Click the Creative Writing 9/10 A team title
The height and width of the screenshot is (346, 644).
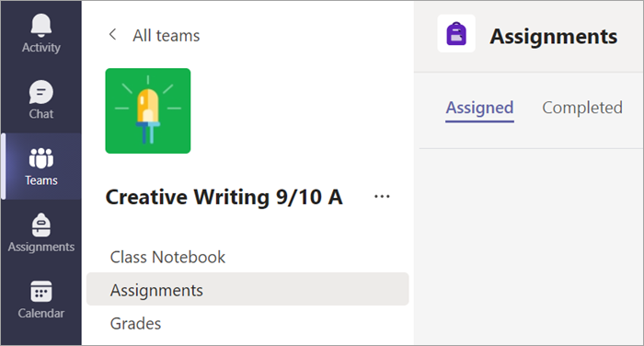pyautogui.click(x=224, y=197)
